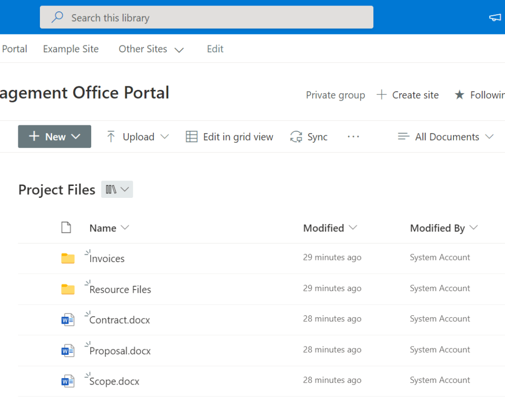Click the Create site button
The width and height of the screenshot is (505, 420).
coord(407,95)
